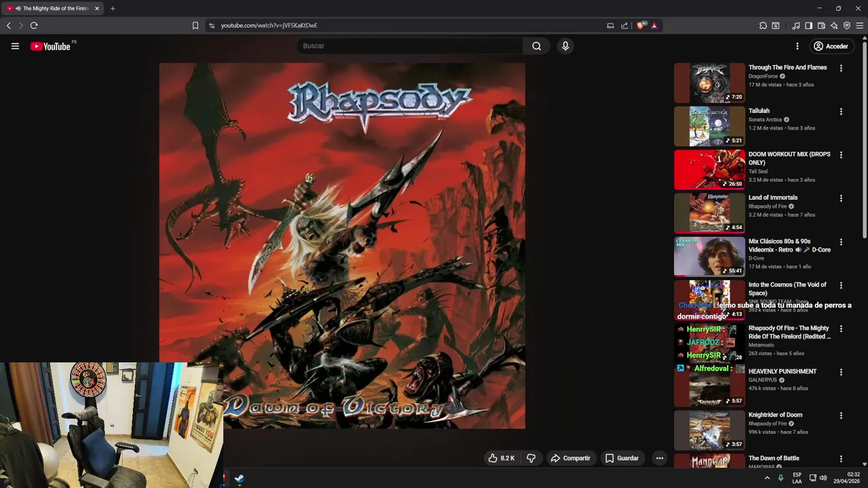Open the volume speaker tray icon
The width and height of the screenshot is (868, 488).
click(823, 478)
